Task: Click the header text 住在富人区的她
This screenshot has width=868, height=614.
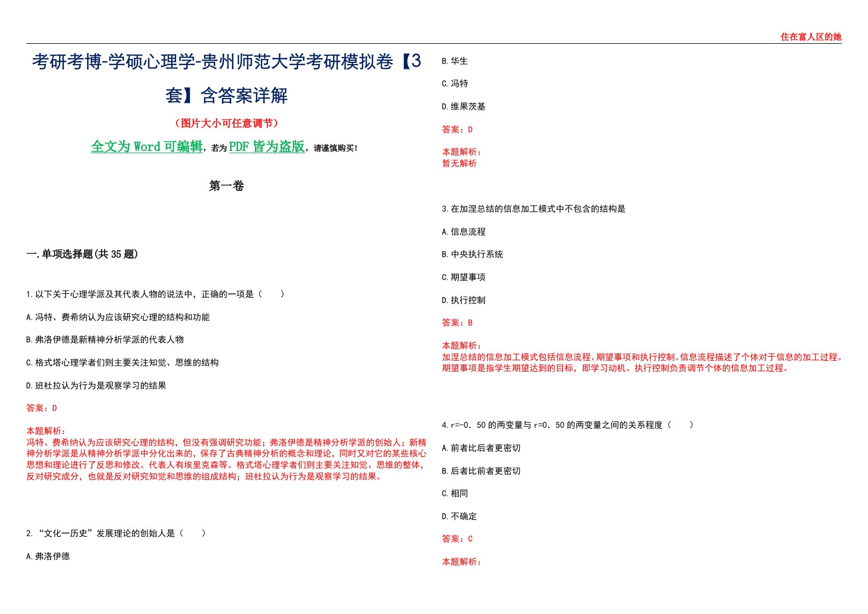Action: coord(811,37)
